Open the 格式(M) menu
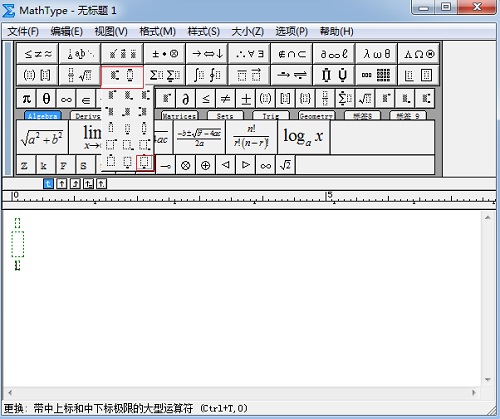This screenshot has height=419, width=500. point(157,32)
